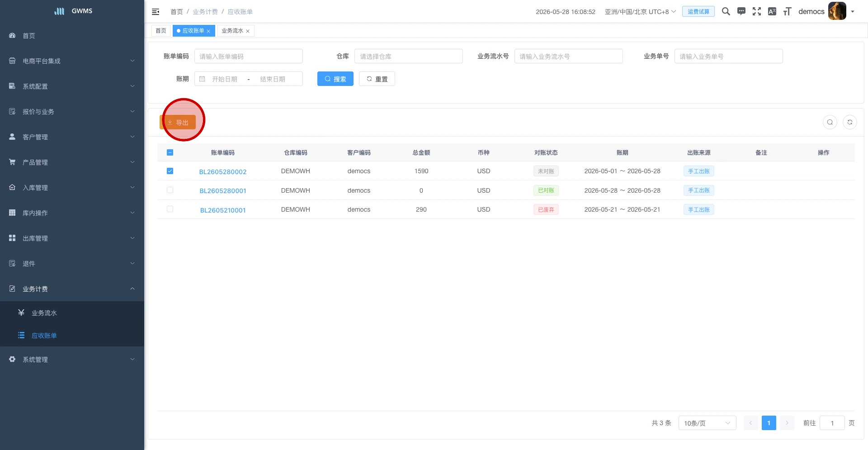Screen dimensions: 868x450
Task: Check the BL2605210001 row checkbox
Action: point(170,209)
